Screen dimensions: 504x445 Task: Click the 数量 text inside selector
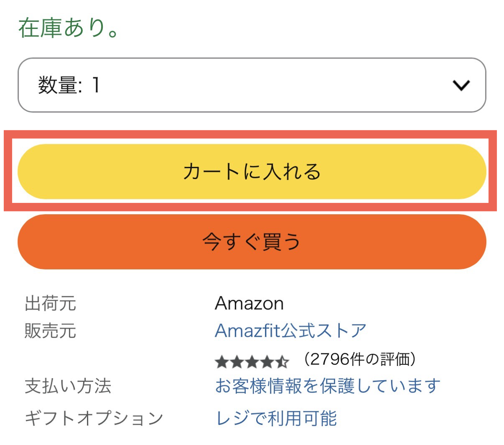coord(59,85)
